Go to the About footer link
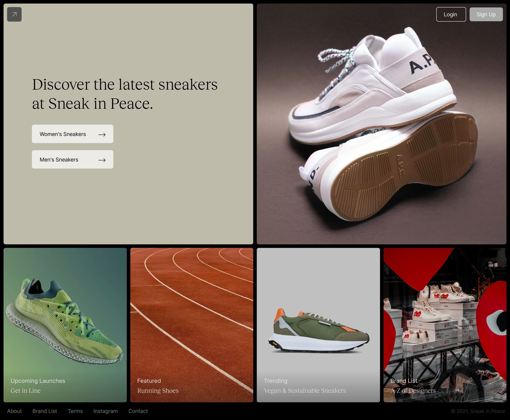 (x=14, y=411)
